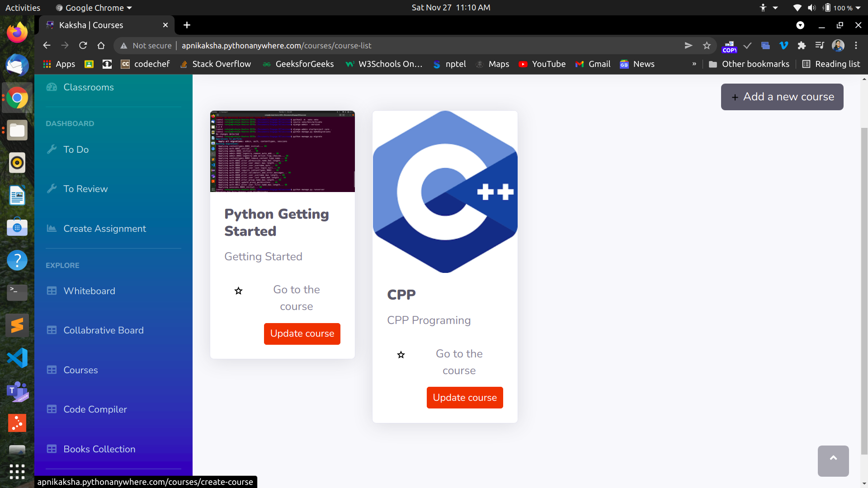Open Visual Studio Code from dock
Viewport: 868px width, 488px height.
[x=17, y=358]
